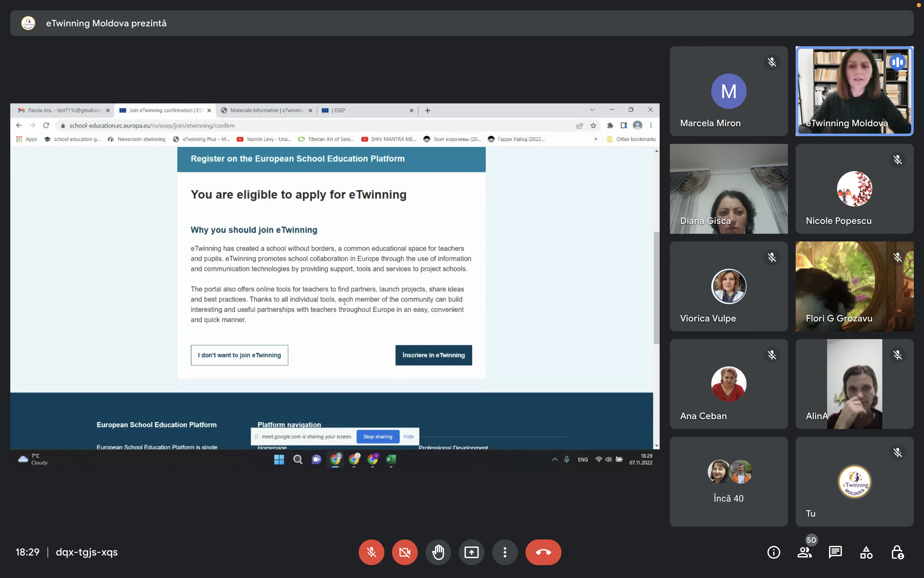Click tray microphone icon

[567, 460]
